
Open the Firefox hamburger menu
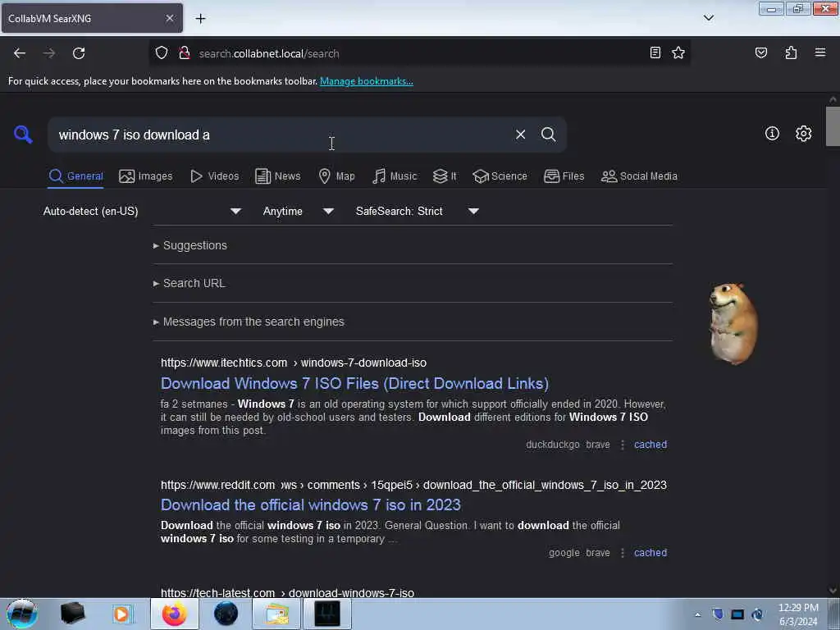click(x=819, y=52)
